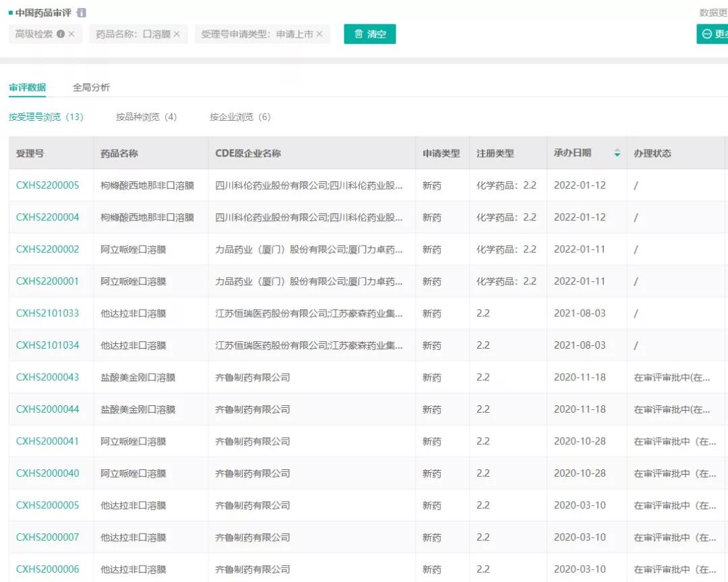Select the 审评数据 tab
This screenshot has height=582, width=728.
tap(28, 87)
